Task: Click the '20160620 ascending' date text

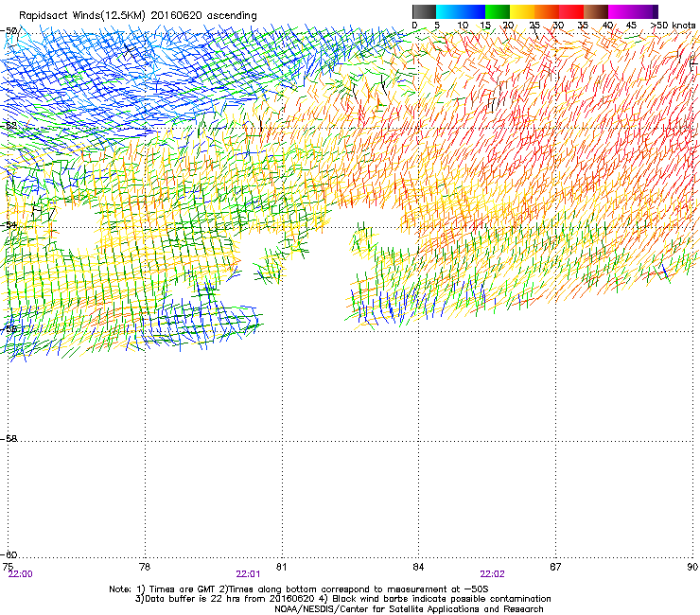Action: [x=203, y=16]
